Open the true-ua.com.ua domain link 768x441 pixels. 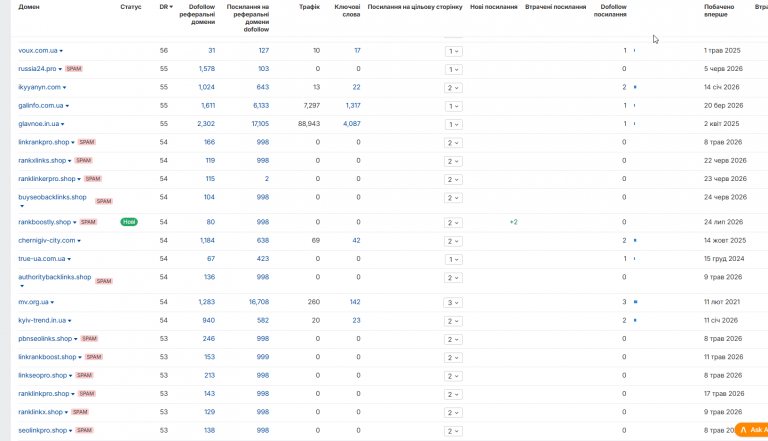(x=42, y=259)
